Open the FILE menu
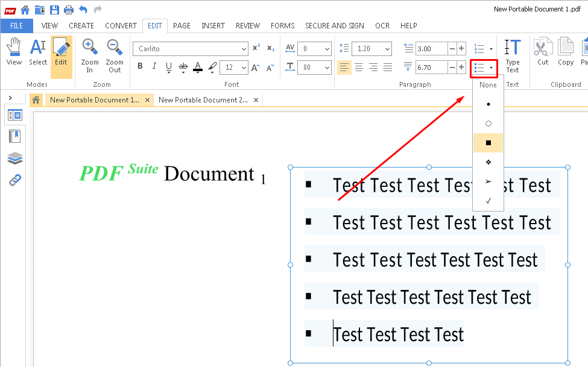The image size is (588, 367). [x=16, y=26]
